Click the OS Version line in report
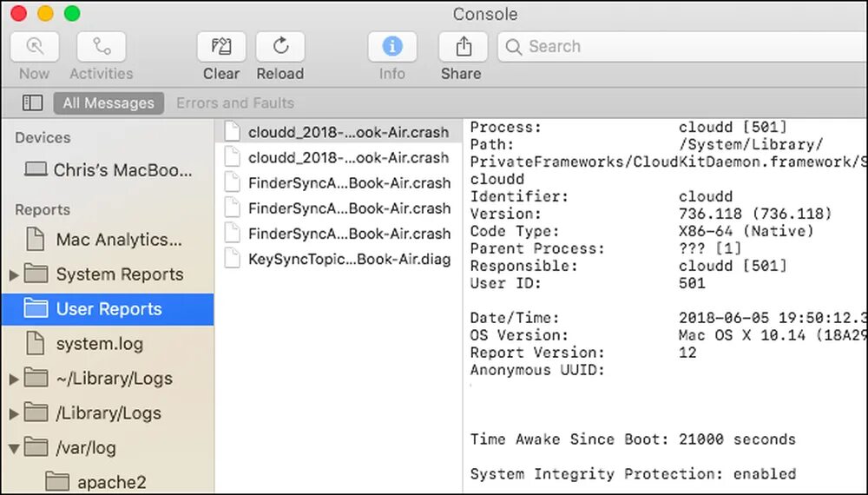The image size is (868, 495). (668, 335)
